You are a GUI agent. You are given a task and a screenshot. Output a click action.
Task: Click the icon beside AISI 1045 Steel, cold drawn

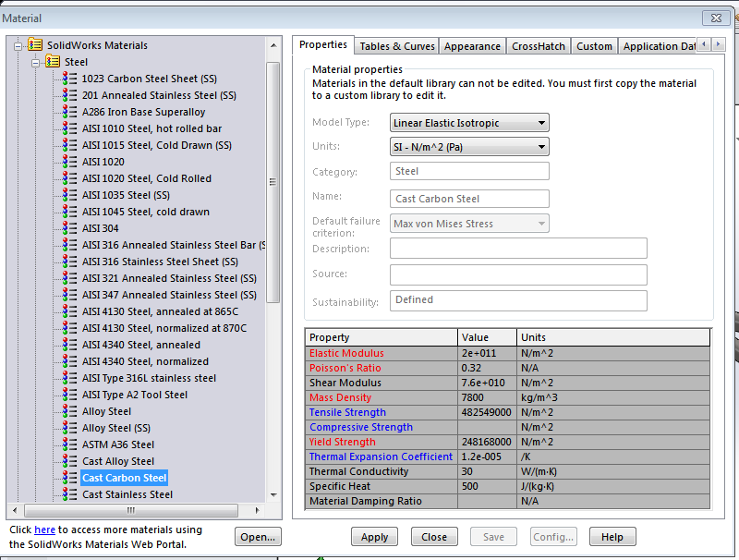pos(70,212)
